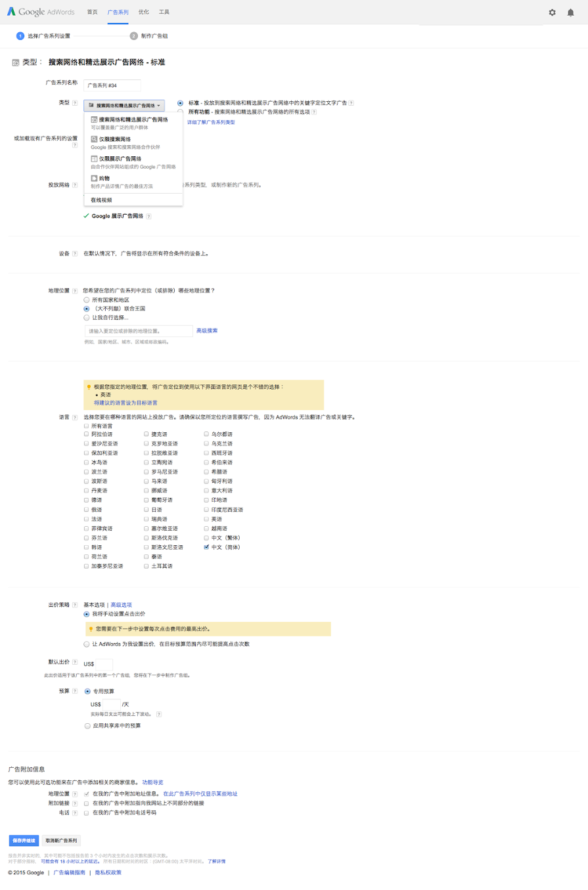Image resolution: width=588 pixels, height=890 pixels.
Task: Click the location search input field
Action: pyautogui.click(x=139, y=331)
